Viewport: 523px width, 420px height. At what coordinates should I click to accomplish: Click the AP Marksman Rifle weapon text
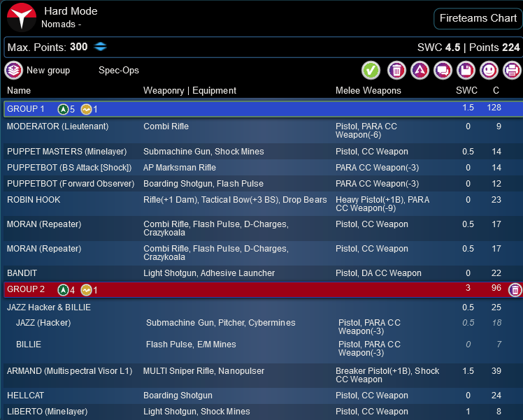(x=180, y=168)
